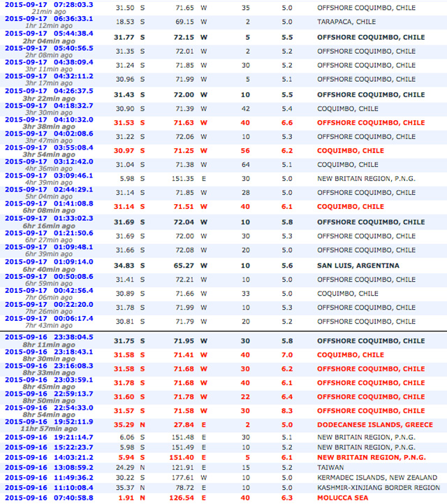This screenshot has width=447, height=504.
Task: Open the 2015-09-16 13:08:59.2 event link
Action: [x=49, y=468]
